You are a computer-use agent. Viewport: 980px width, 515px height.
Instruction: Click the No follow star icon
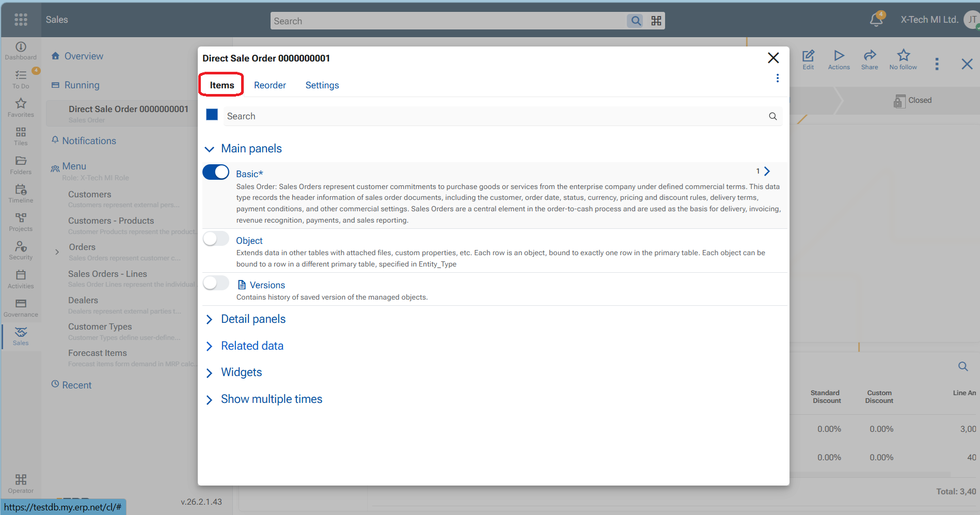(903, 56)
